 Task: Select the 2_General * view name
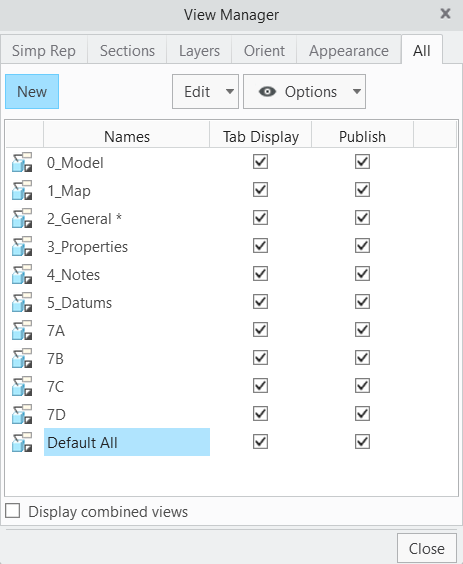(x=84, y=219)
